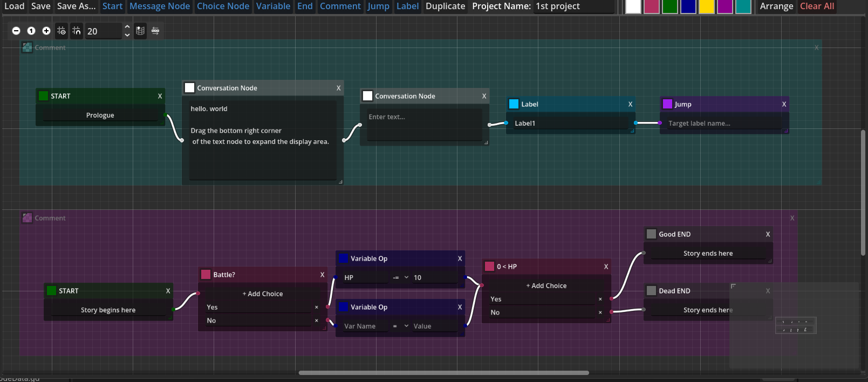Toggle the minimap icon
Screen dimensions: 868x382
pos(140,31)
